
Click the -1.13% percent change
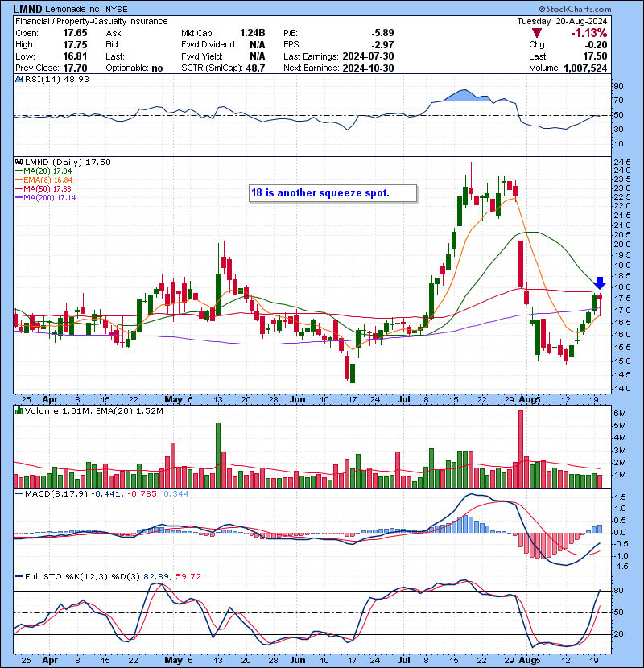589,33
